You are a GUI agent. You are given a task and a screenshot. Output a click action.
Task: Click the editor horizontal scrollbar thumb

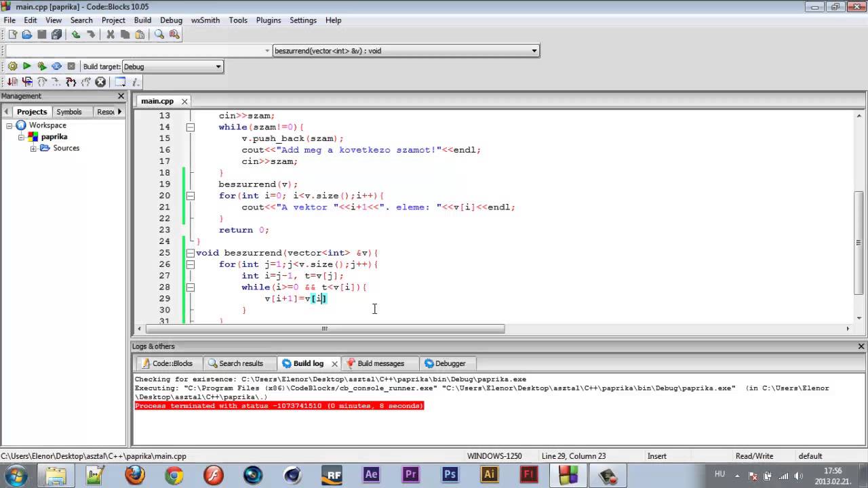point(325,329)
